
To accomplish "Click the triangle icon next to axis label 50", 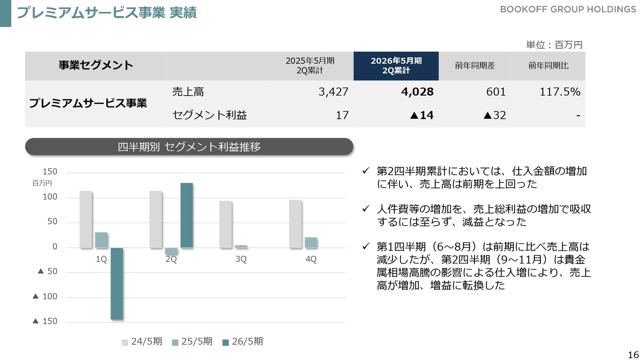I will click(41, 271).
